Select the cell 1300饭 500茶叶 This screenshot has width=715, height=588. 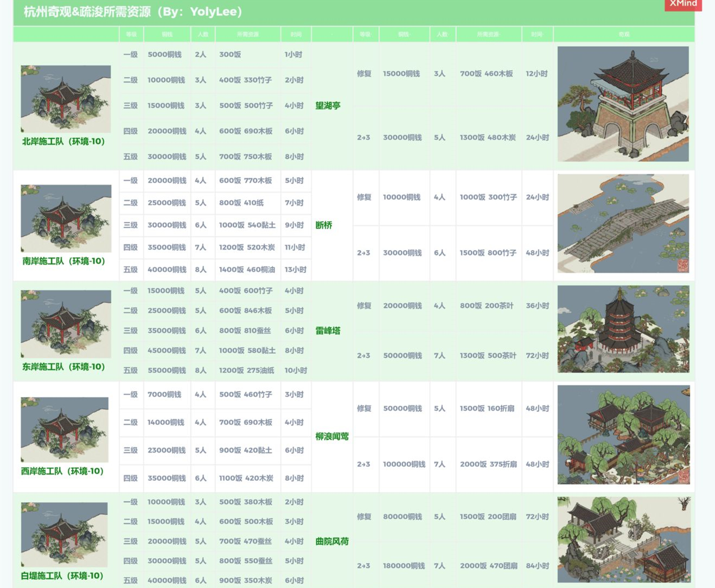click(488, 355)
